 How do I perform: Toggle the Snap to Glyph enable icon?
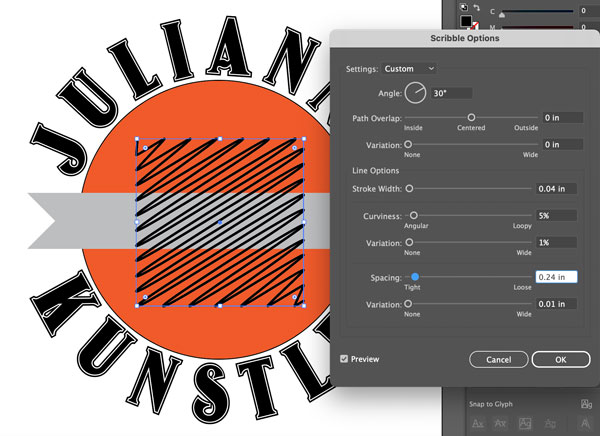pyautogui.click(x=586, y=404)
